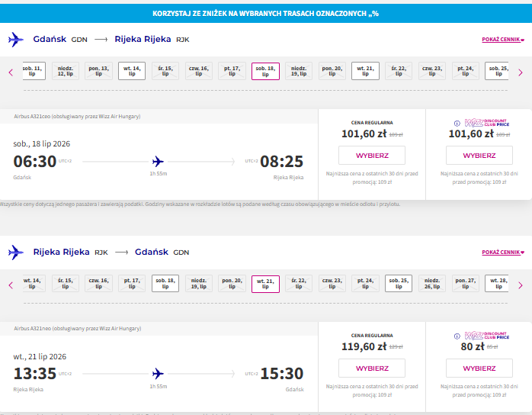Select return date czw. 23 lip
This screenshot has height=415, width=532.
[332, 284]
